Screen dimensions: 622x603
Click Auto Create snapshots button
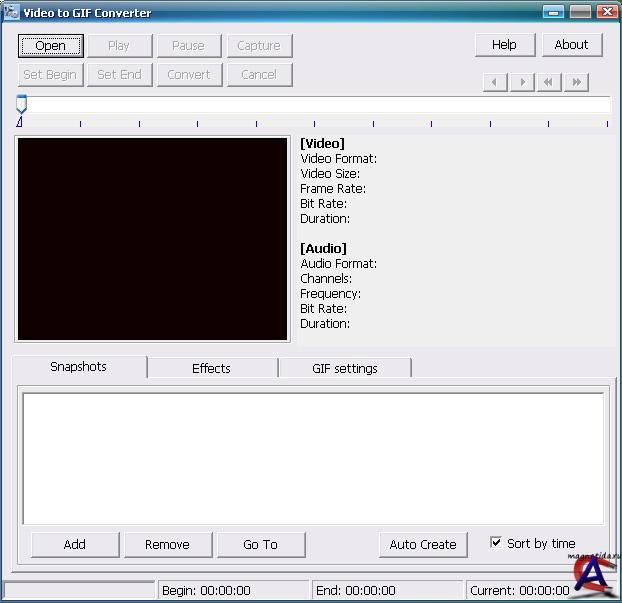(423, 545)
